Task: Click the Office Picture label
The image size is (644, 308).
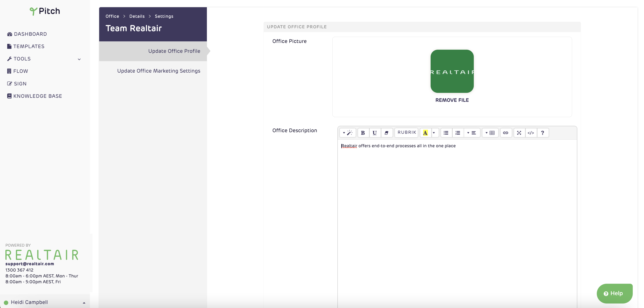Action: pos(289,41)
